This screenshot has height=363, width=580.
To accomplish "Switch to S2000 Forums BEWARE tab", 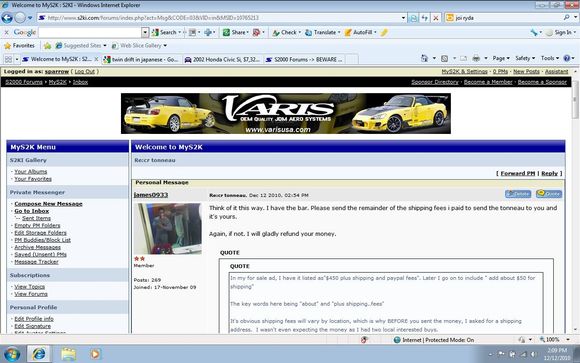I will pyautogui.click(x=304, y=59).
